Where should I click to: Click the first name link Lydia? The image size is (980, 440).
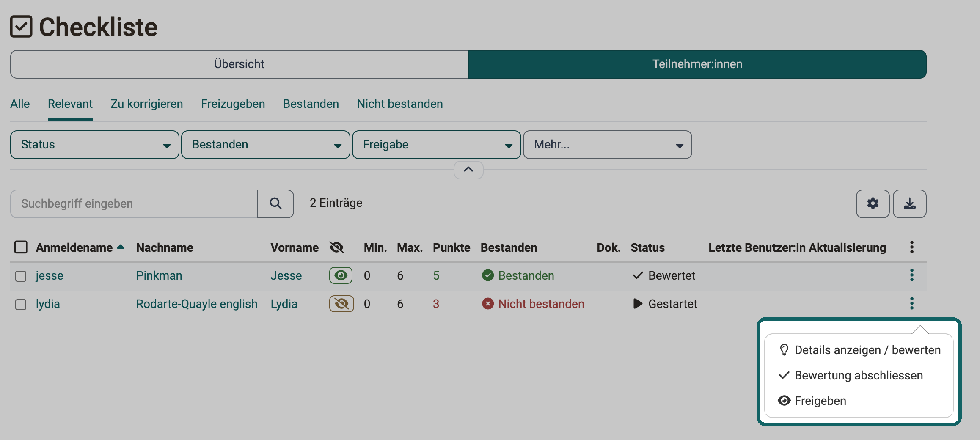(x=284, y=304)
